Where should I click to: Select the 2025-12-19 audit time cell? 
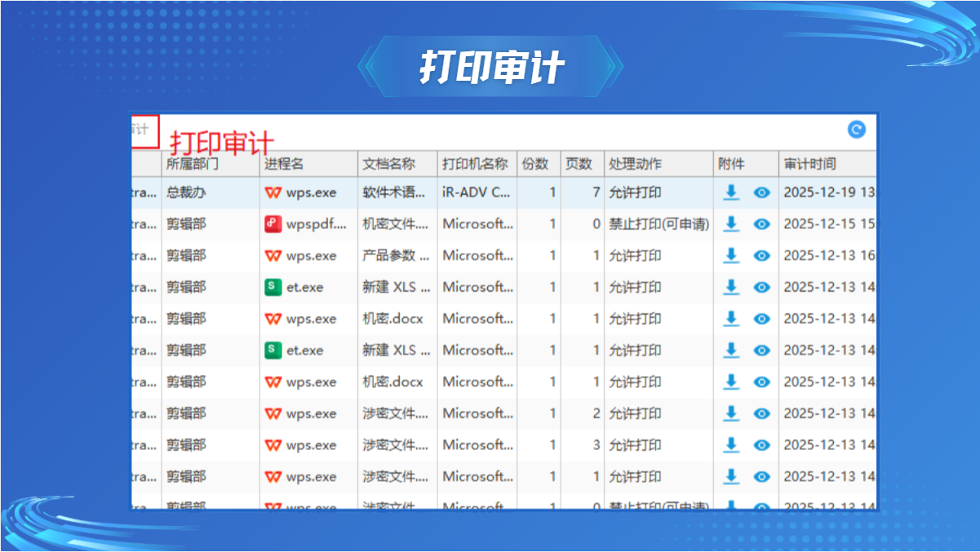pyautogui.click(x=828, y=192)
